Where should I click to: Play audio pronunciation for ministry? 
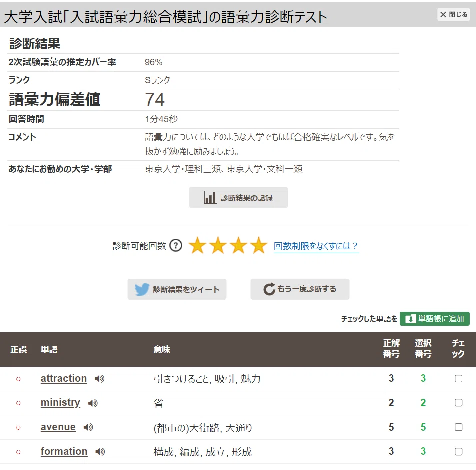pos(93,403)
